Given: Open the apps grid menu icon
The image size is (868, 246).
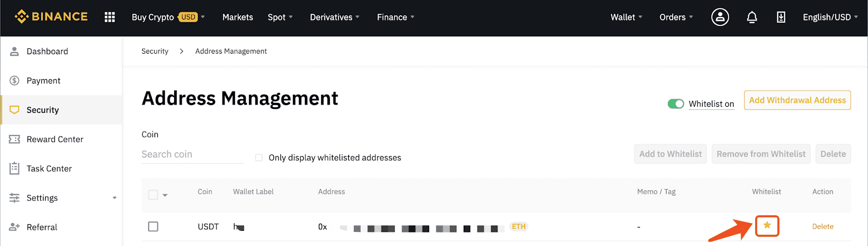Looking at the screenshot, I should [110, 17].
